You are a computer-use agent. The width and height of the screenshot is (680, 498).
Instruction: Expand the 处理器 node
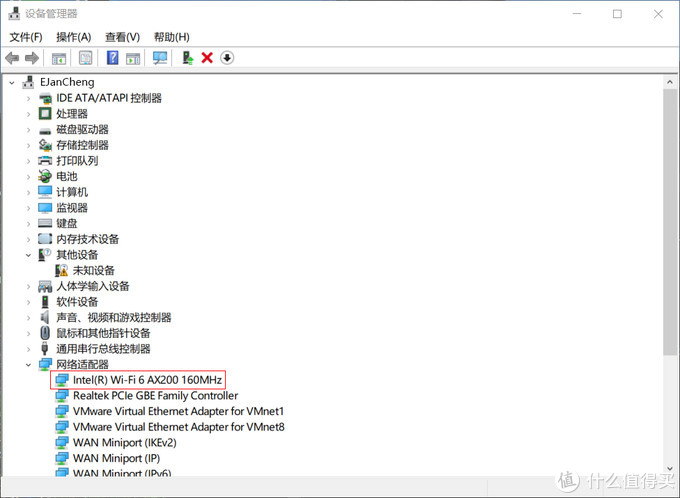pos(29,114)
